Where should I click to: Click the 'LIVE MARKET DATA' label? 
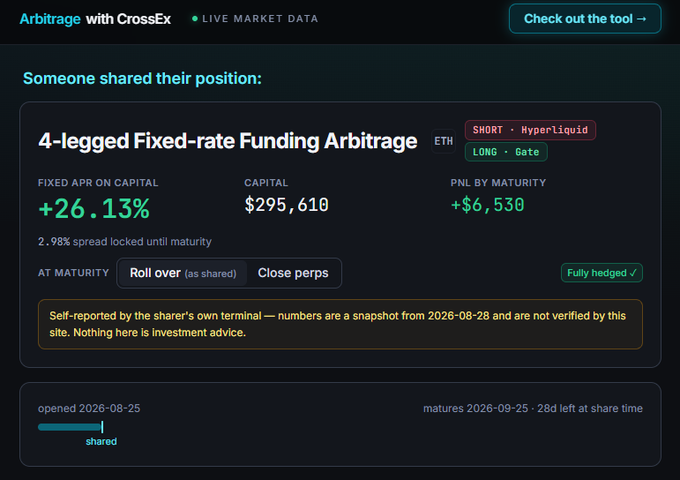260,19
